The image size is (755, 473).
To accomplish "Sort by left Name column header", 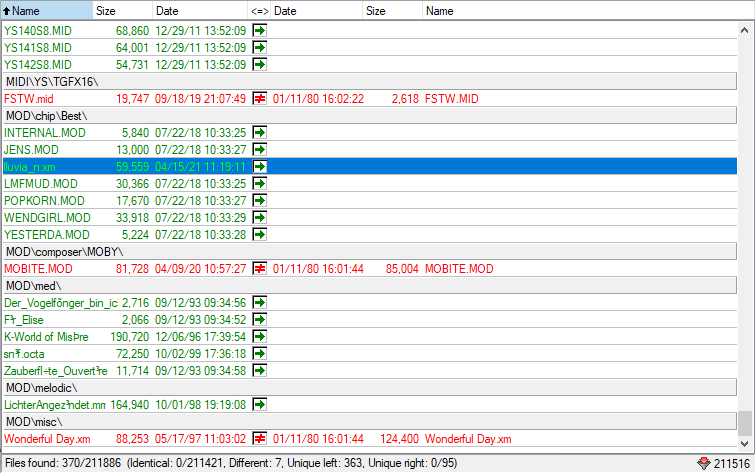I will (47, 11).
